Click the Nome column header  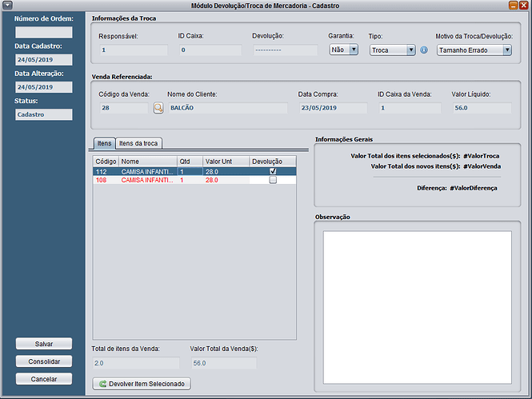coord(148,162)
